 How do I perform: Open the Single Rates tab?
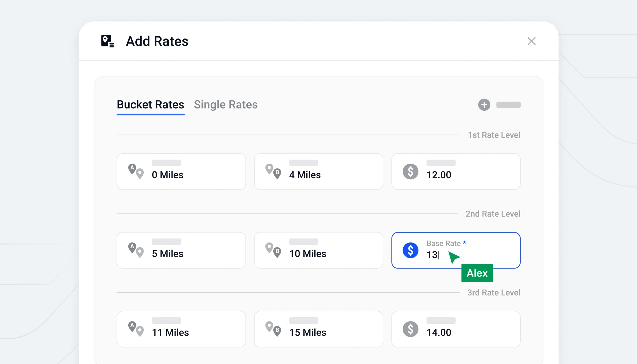[x=225, y=104]
